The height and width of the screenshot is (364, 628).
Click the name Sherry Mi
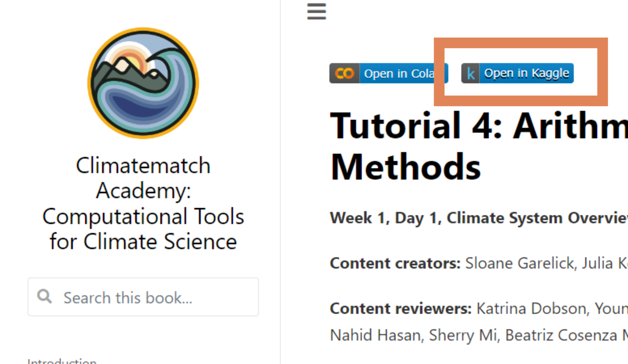[x=463, y=335]
